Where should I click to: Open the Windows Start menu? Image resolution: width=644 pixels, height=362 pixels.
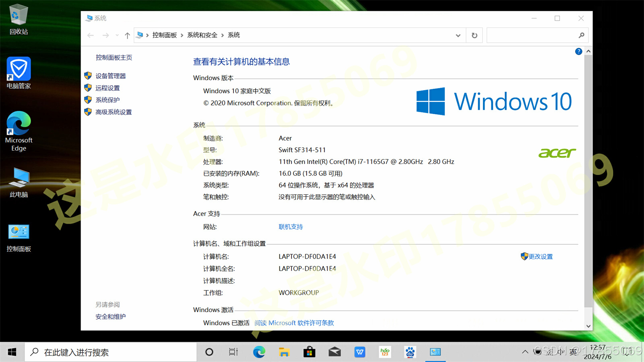[x=12, y=352]
